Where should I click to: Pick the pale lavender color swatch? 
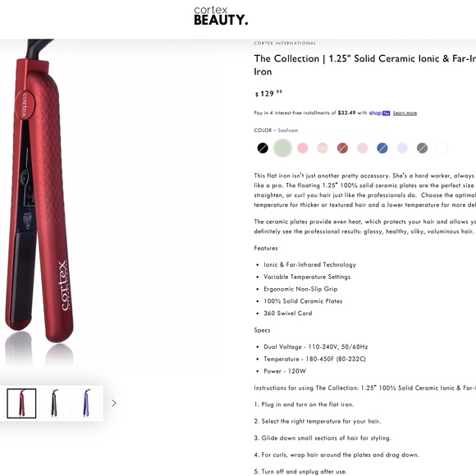point(402,149)
